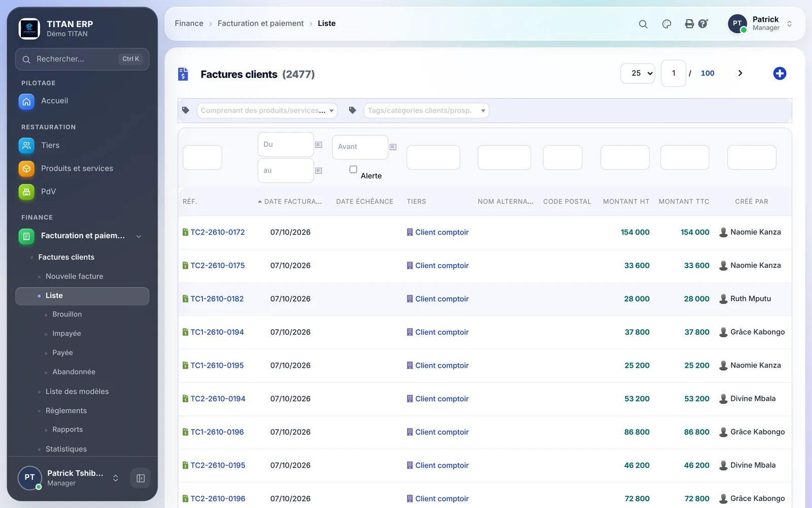Click the Accueil home icon
The image size is (812, 508).
tap(26, 102)
